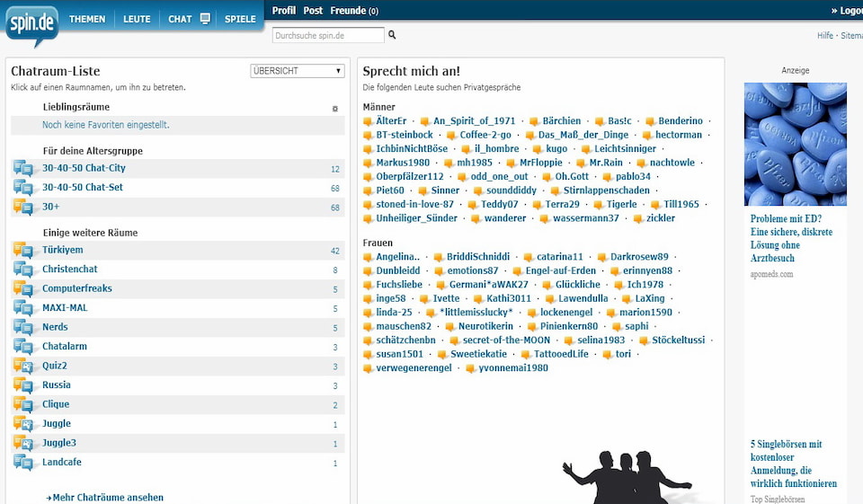Click the chat bubble icon next to Angelina..
863x504 pixels.
368,258
